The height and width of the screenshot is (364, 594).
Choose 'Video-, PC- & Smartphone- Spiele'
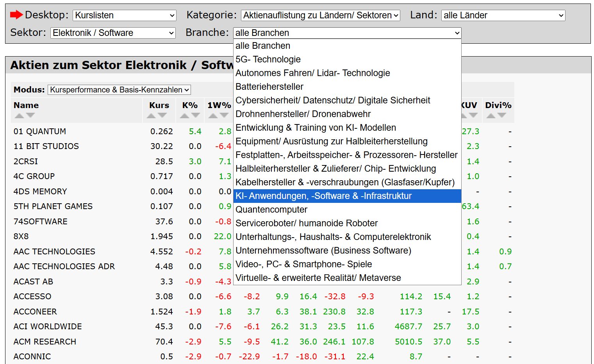point(347,264)
